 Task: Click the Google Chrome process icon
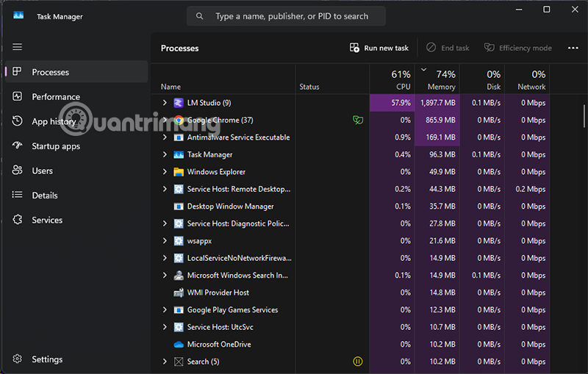(x=179, y=120)
